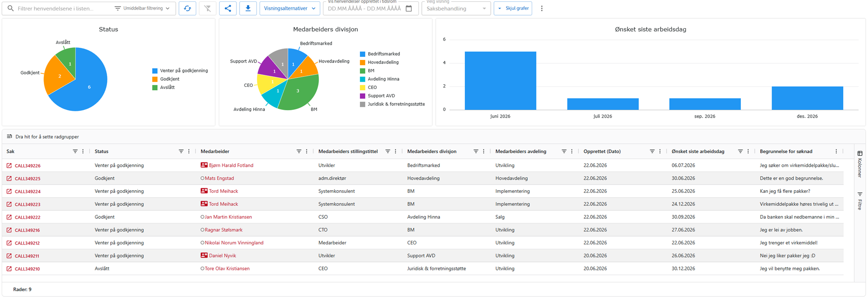The width and height of the screenshot is (868, 297).
Task: Clear filters with crossed funnel icon
Action: [207, 8]
